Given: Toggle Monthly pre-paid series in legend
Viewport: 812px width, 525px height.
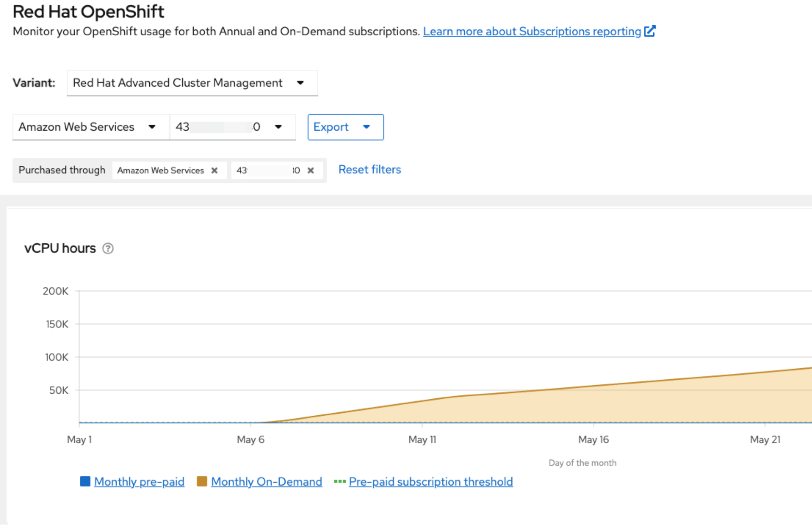Looking at the screenshot, I should point(139,482).
